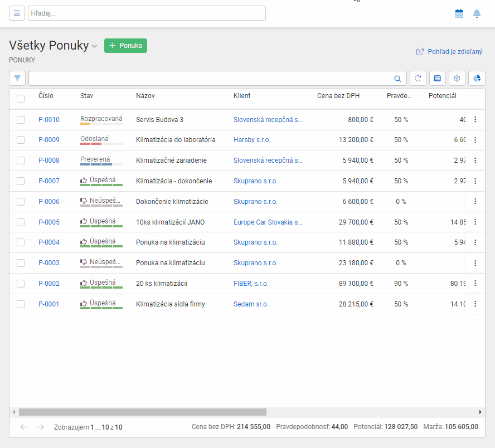
Task: Click price '89 100,00 €'
Action: pos(356,283)
